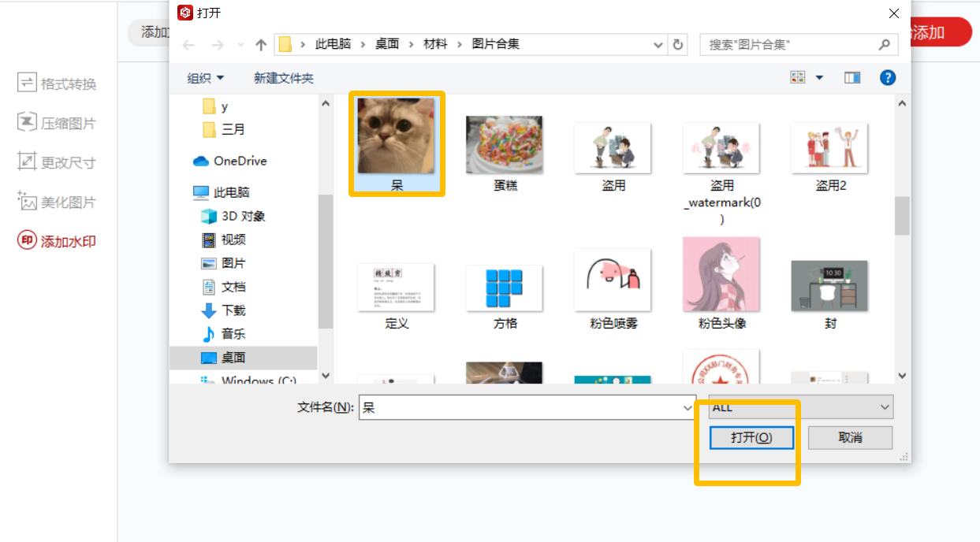Open 美化图片 in the sidebar

57,202
